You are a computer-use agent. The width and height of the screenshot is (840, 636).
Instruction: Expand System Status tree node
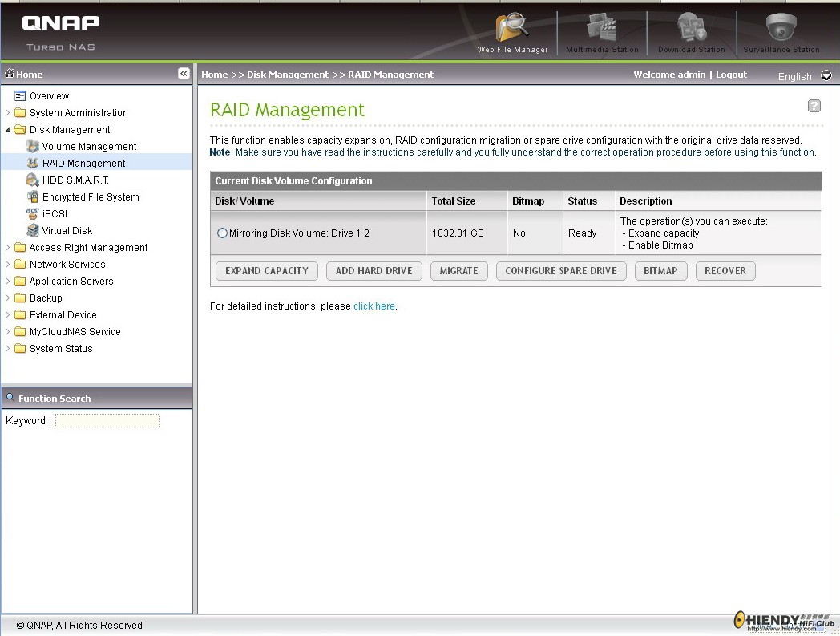(7, 348)
